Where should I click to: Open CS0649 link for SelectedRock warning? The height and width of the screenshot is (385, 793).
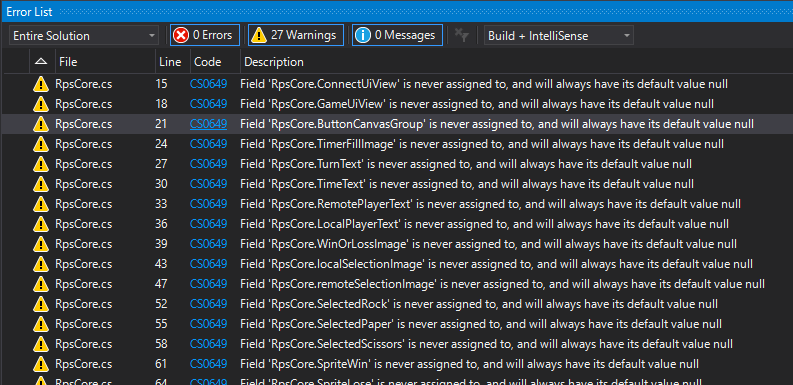point(208,304)
